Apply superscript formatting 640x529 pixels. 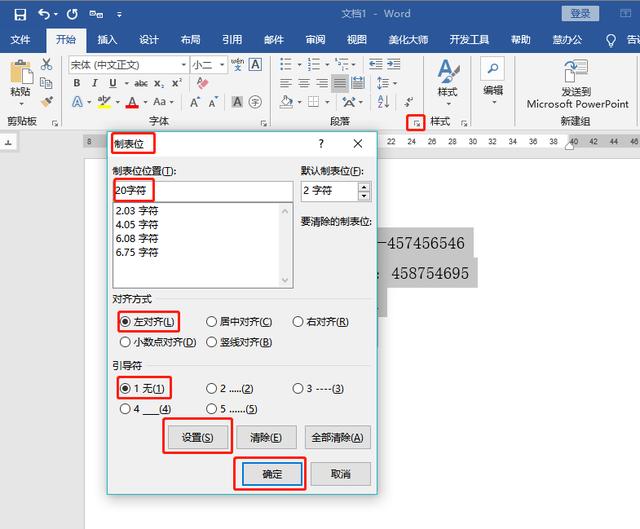pos(177,83)
